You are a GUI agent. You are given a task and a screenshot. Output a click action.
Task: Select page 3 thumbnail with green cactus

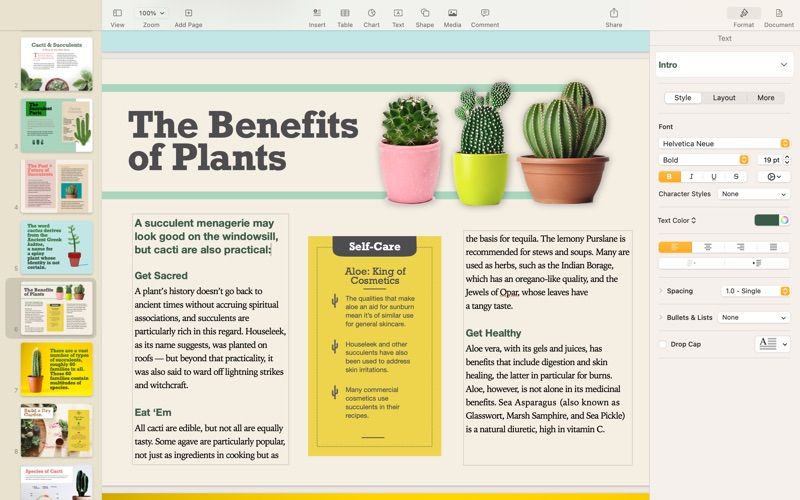[x=57, y=126]
